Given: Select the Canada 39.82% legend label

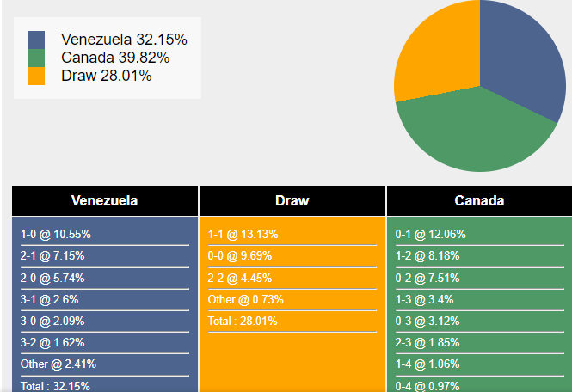Looking at the screenshot, I should [x=115, y=58].
